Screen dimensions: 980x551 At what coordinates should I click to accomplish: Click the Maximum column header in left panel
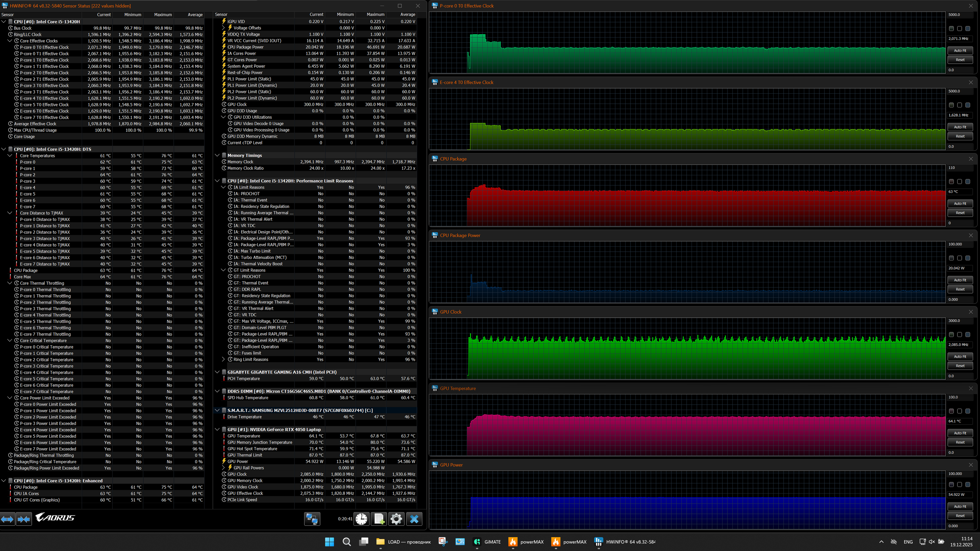tap(163, 14)
